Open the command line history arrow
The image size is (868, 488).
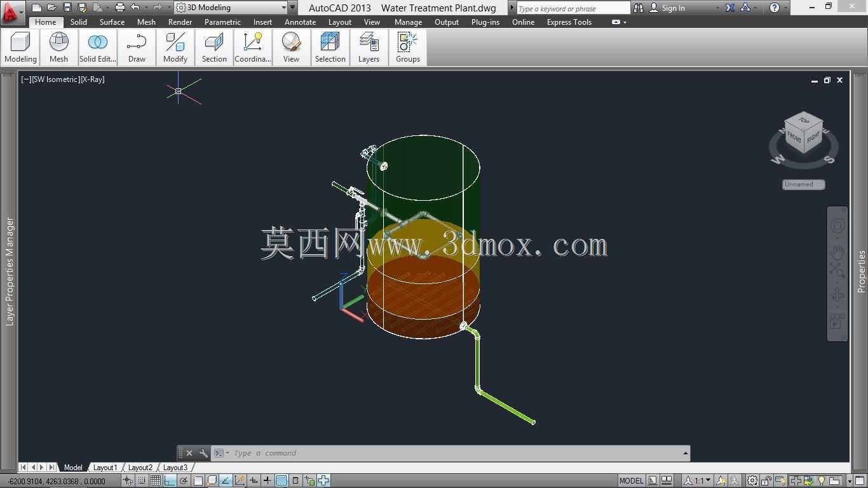(685, 453)
